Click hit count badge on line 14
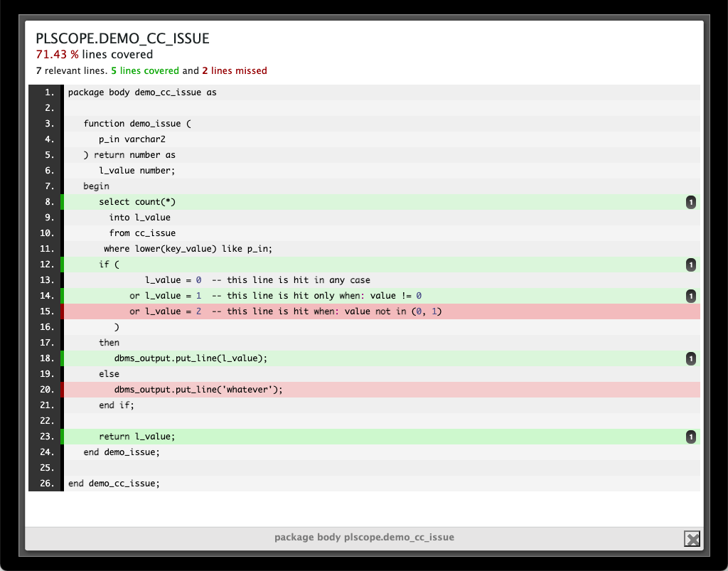This screenshot has height=571, width=728. point(691,296)
